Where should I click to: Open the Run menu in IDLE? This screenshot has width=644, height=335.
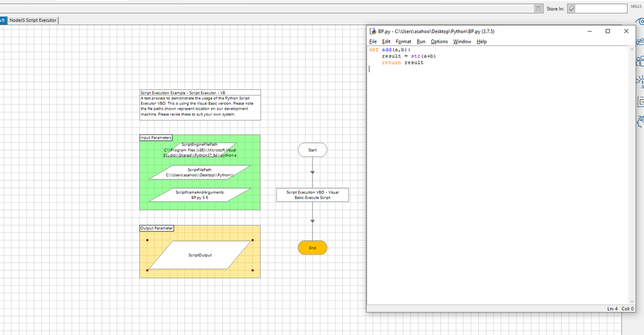click(421, 41)
